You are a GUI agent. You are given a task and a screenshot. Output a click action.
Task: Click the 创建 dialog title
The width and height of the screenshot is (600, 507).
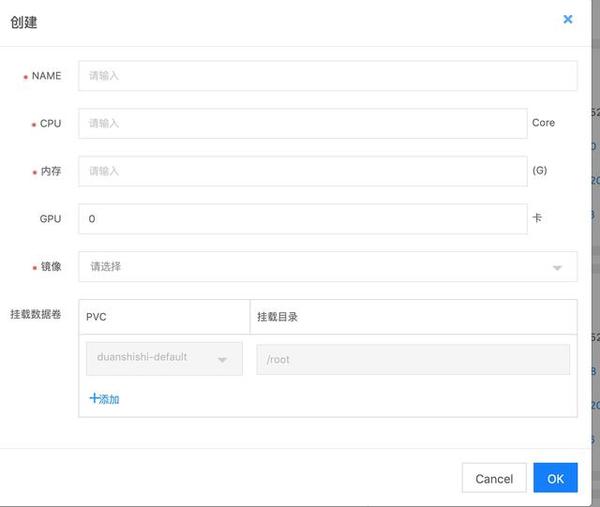click(24, 22)
